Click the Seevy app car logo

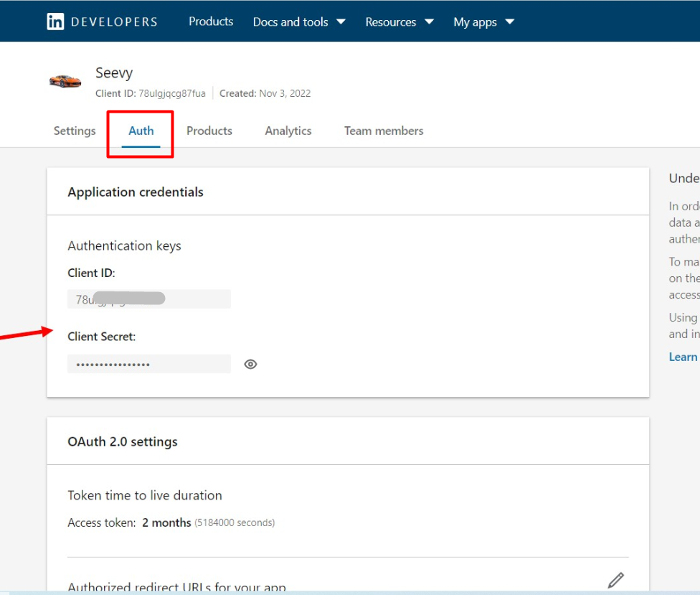coord(65,81)
